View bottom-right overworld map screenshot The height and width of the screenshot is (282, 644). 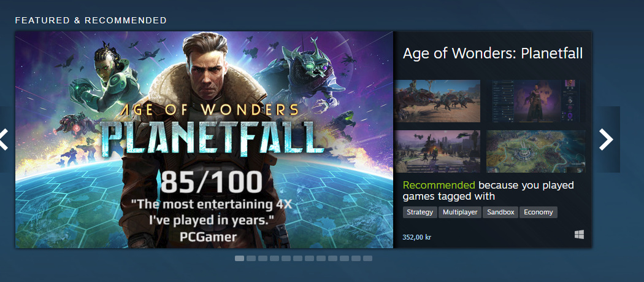(x=536, y=151)
